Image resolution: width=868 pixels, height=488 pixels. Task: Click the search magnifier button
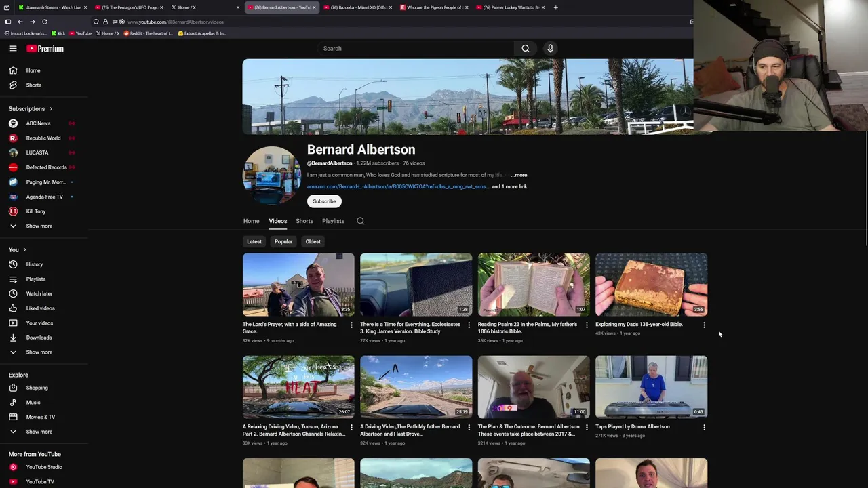[526, 48]
